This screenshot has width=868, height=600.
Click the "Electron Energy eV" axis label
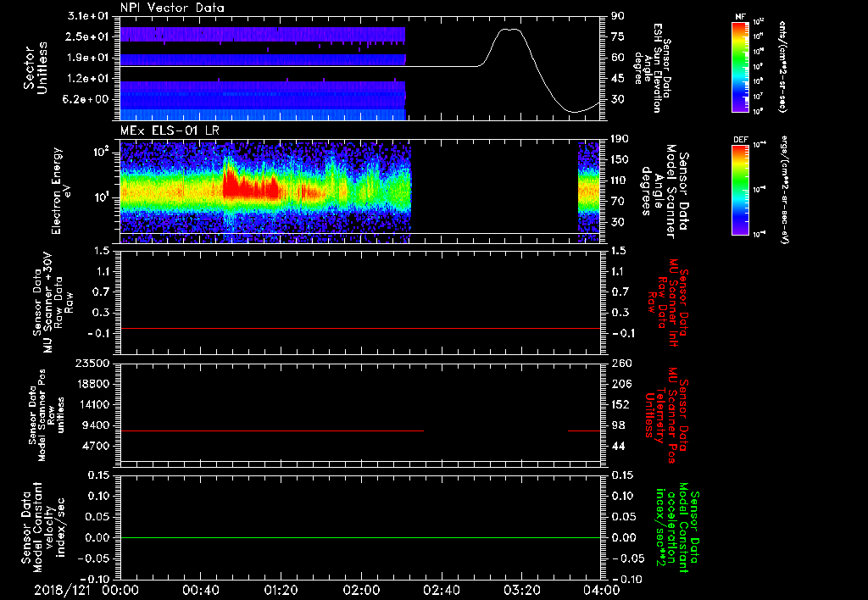click(63, 191)
